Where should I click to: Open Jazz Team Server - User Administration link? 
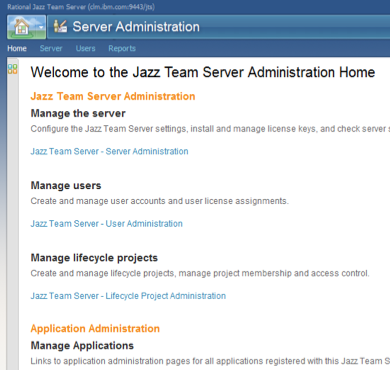point(107,224)
